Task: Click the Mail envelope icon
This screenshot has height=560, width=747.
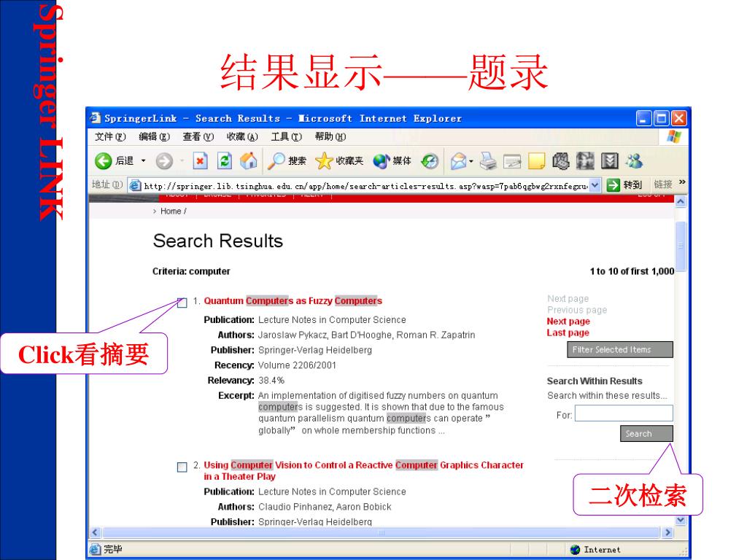Action: coord(458,161)
